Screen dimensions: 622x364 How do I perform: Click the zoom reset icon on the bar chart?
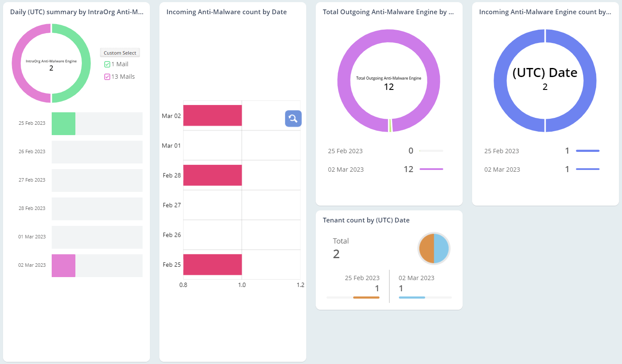tap(293, 119)
